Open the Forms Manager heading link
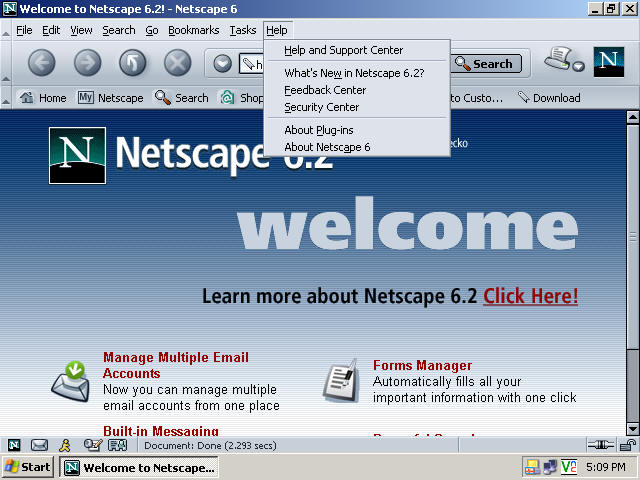 tap(422, 365)
